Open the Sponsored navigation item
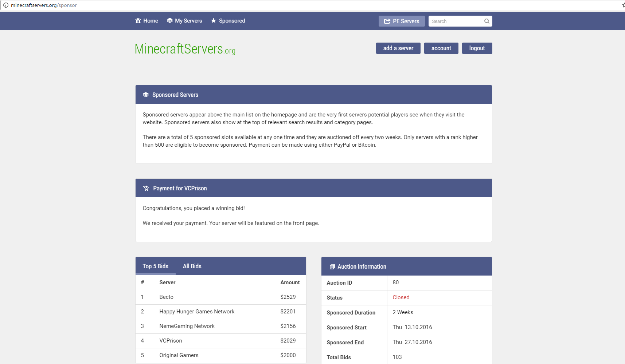The height and width of the screenshot is (364, 625). coord(228,21)
